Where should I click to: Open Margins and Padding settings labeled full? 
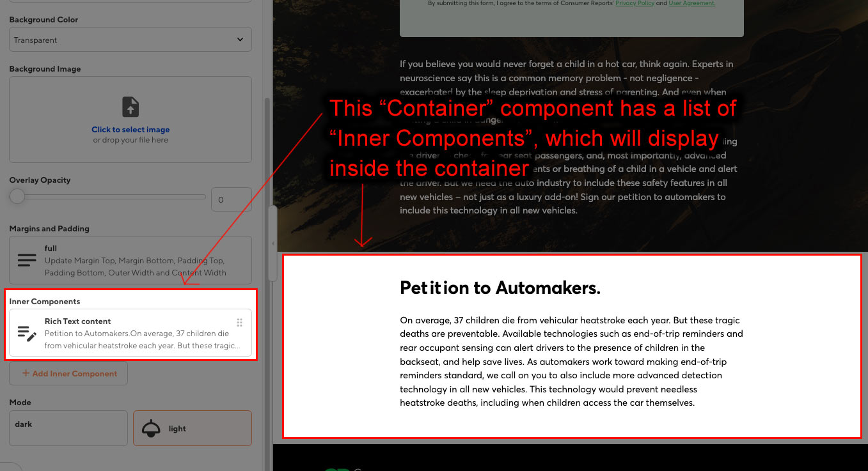(130, 259)
